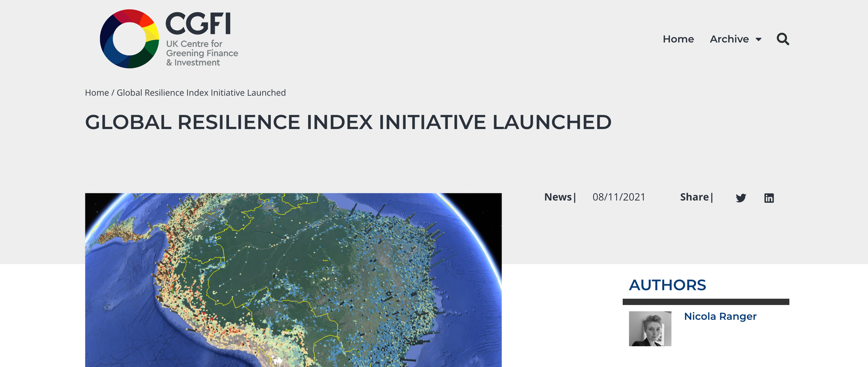Share article on LinkedIn icon
This screenshot has width=868, height=367.
769,198
